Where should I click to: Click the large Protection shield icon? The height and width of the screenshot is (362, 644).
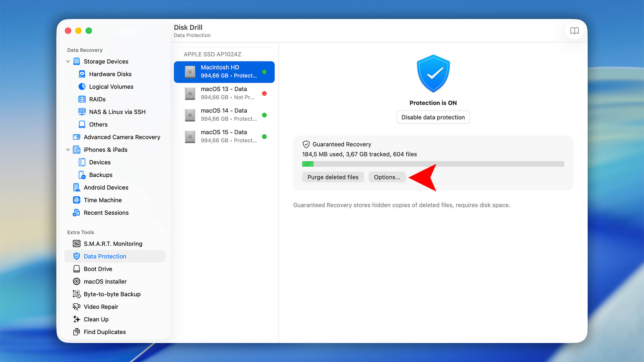(433, 74)
